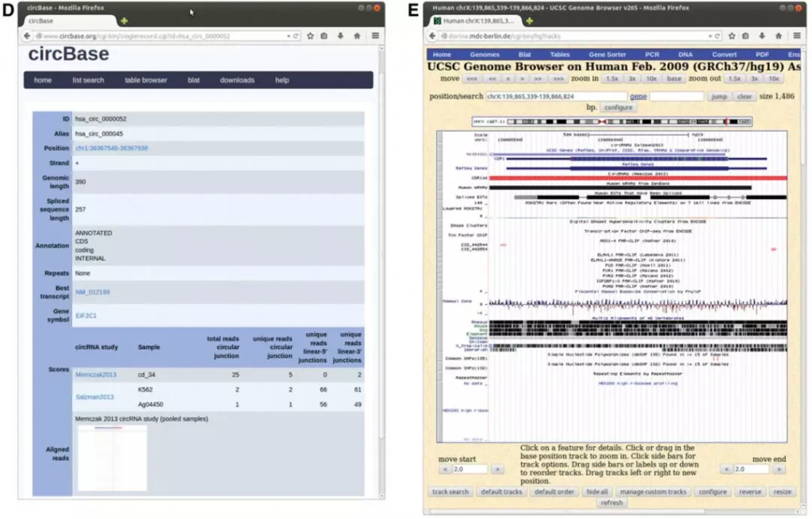Click zoom in 10x button
Image resolution: width=812 pixels, height=519 pixels.
click(x=652, y=79)
